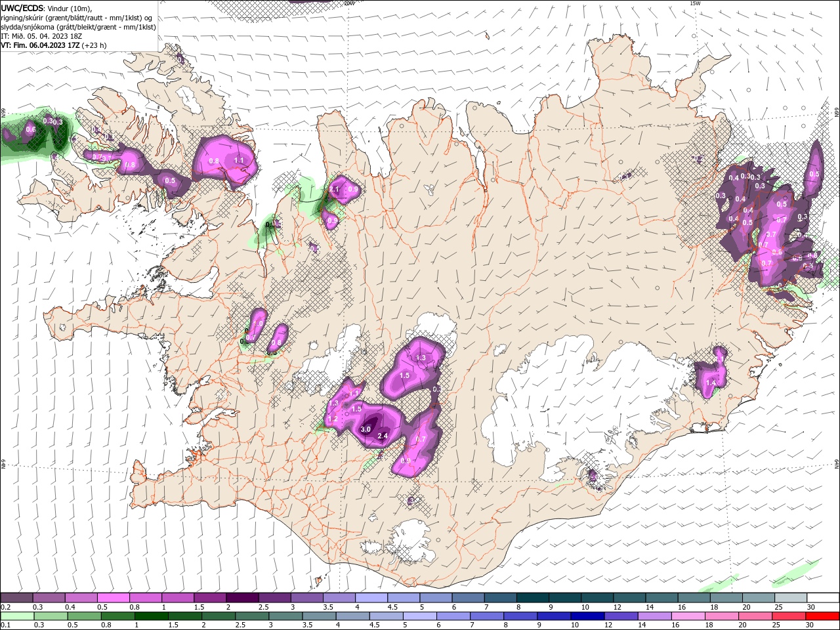Pick upper legend swatch between 25 and 30

pyautogui.click(x=790, y=598)
